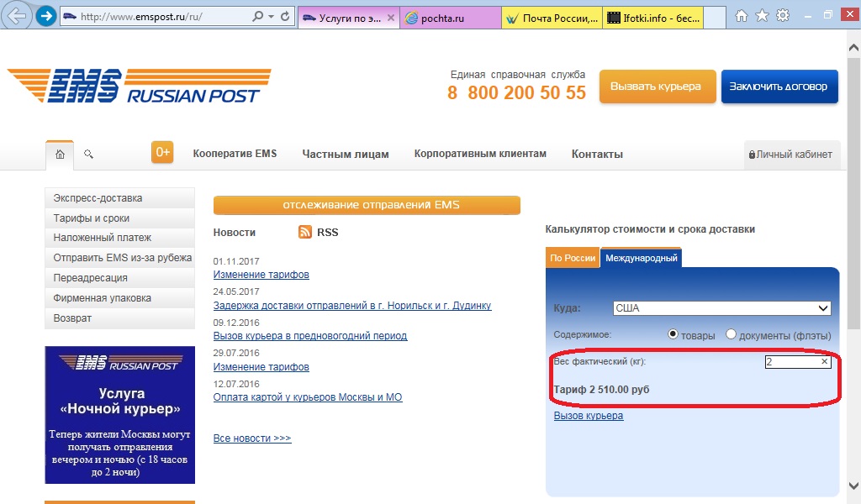
Task: Open favorites star icon
Action: [762, 16]
